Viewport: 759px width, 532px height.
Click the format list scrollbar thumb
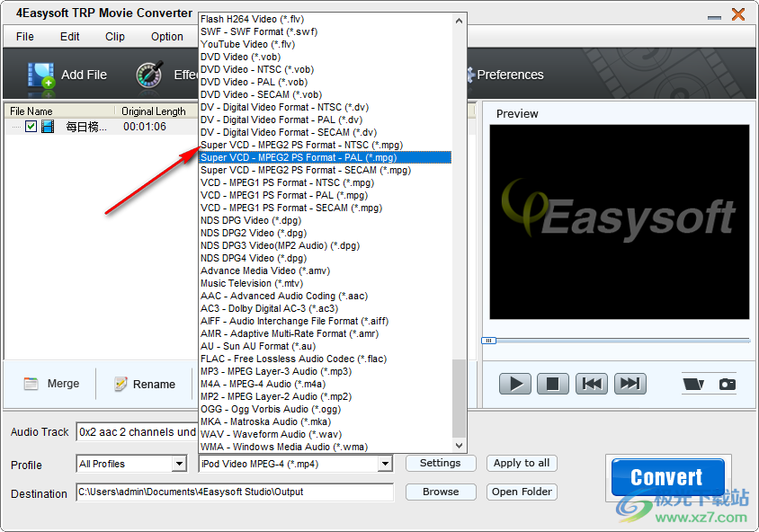[459, 398]
